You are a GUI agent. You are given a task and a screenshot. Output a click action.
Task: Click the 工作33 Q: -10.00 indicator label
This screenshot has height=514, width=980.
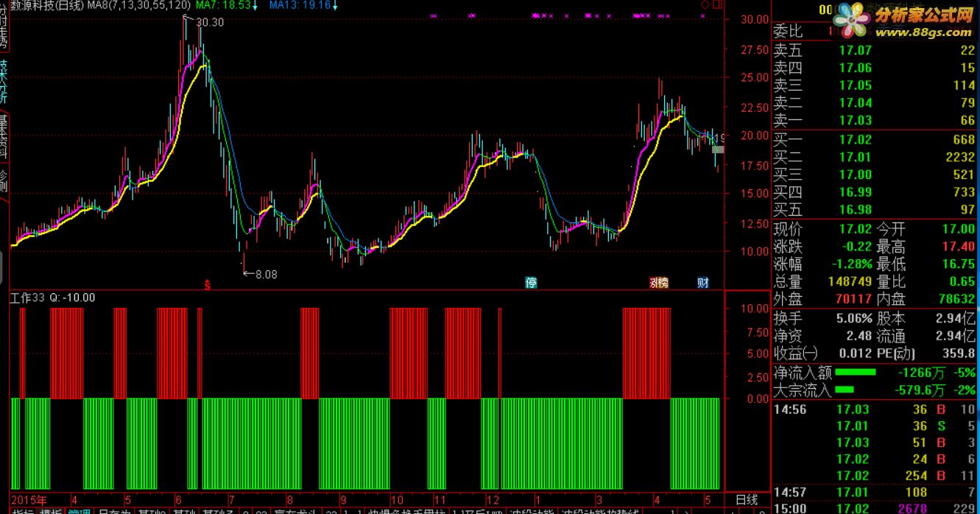52,298
